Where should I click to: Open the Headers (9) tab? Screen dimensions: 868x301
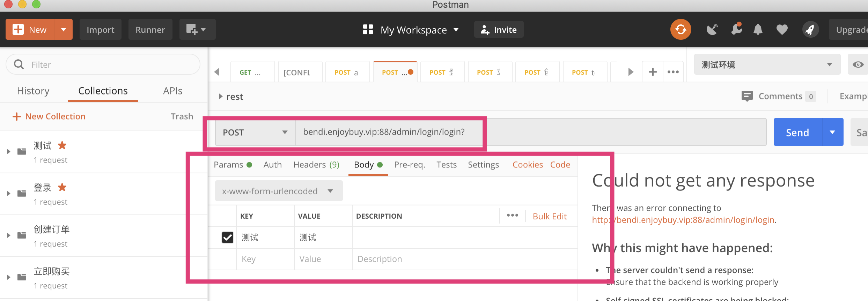(316, 165)
